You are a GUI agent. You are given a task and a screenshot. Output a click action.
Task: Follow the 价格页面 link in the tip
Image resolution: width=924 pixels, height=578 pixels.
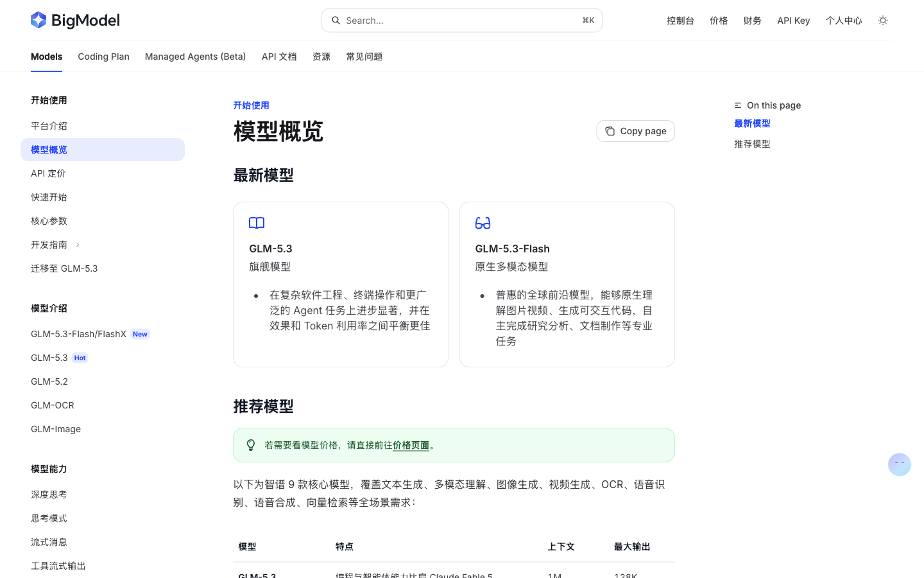(x=411, y=445)
